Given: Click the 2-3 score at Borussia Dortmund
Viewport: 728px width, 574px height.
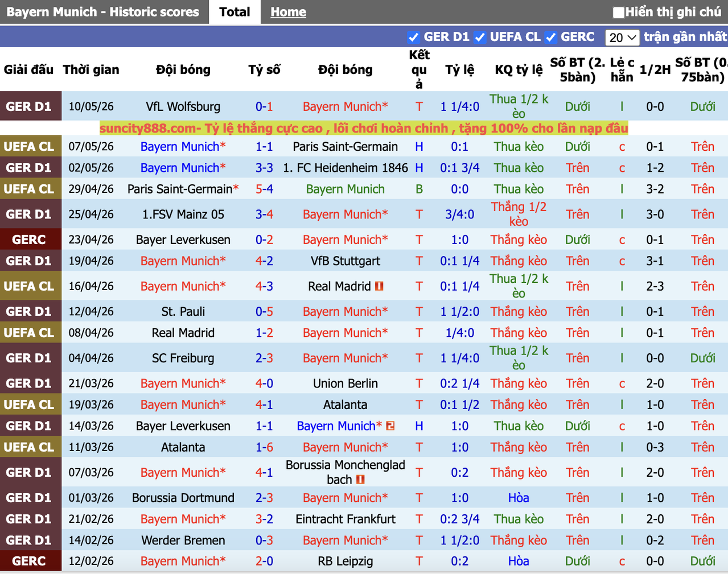Looking at the screenshot, I should (x=264, y=498).
